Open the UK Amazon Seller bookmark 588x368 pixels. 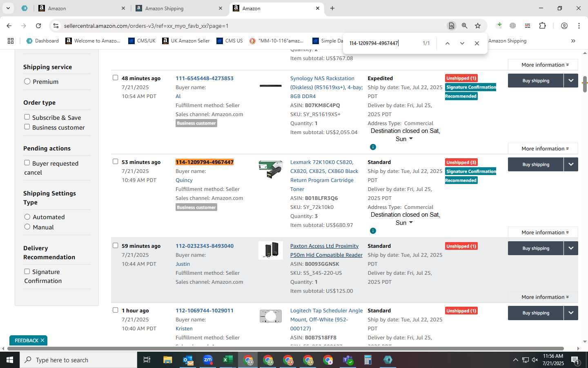(x=186, y=41)
